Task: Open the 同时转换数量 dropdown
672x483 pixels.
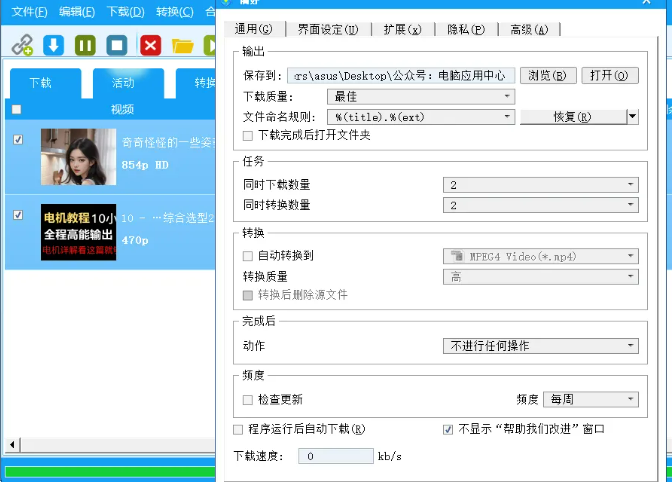Action: coord(540,205)
